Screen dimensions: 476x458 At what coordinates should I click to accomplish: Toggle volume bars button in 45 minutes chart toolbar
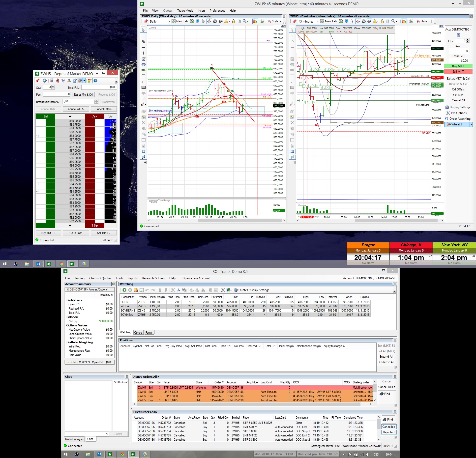coord(404,22)
